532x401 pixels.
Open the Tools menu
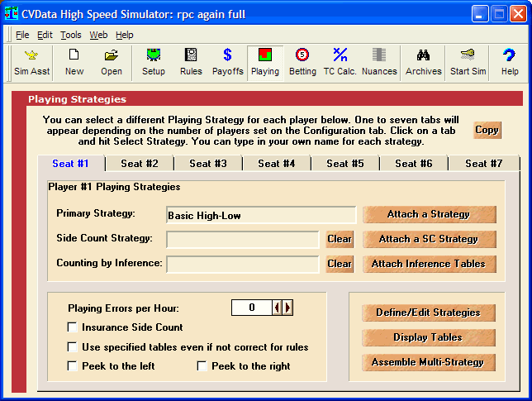point(70,35)
